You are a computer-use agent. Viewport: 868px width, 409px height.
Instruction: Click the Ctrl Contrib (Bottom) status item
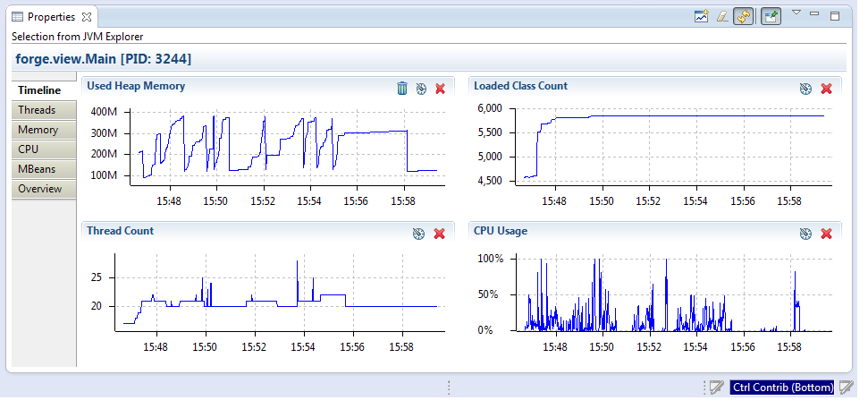coord(782,388)
